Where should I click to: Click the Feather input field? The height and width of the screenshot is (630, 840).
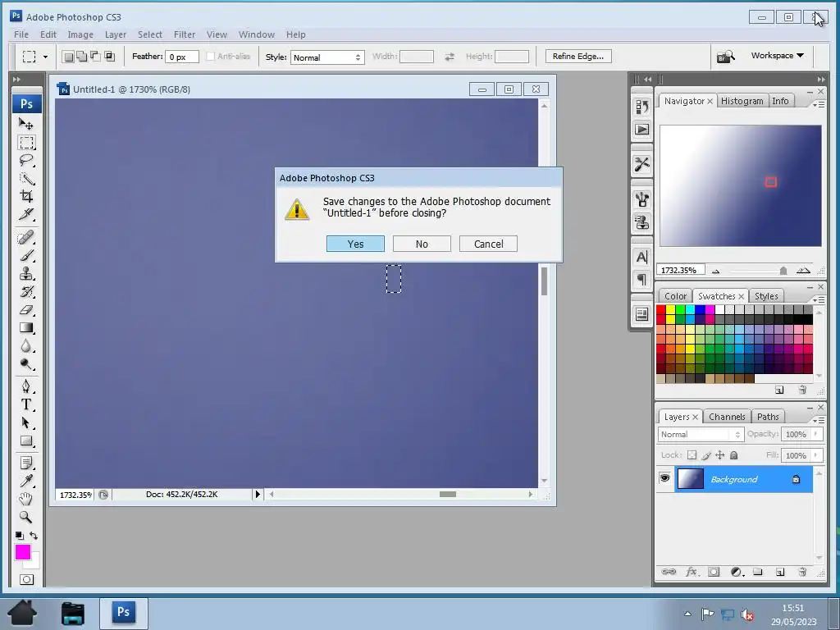(181, 57)
